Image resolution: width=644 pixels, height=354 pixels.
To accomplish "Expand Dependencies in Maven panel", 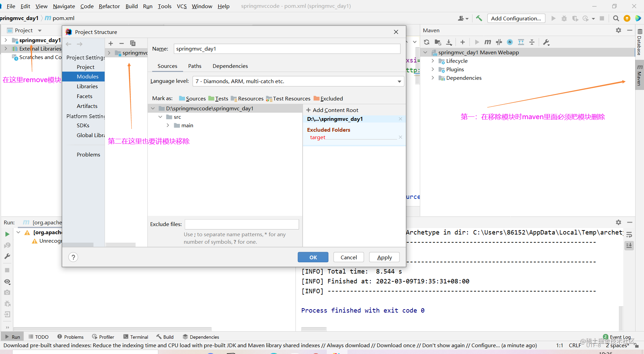I will (x=433, y=78).
